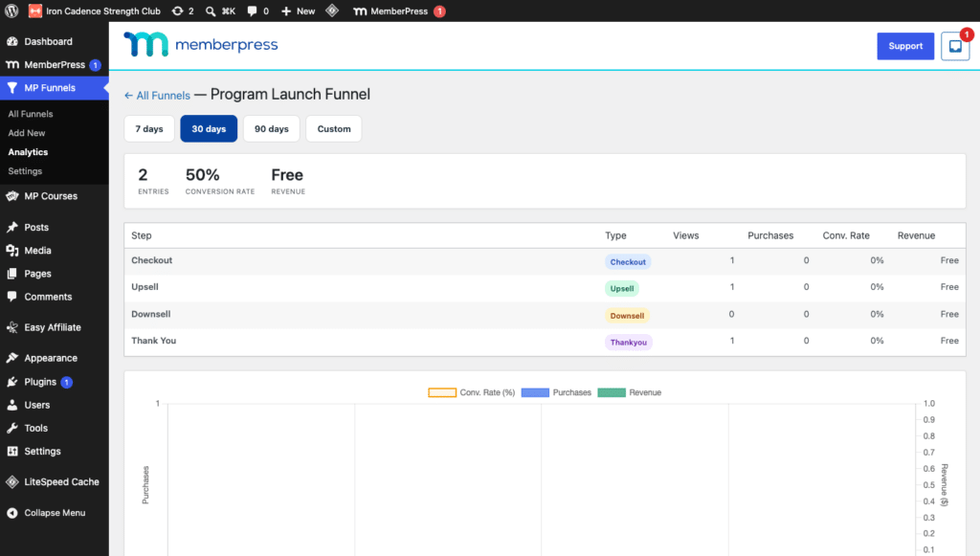Open MemberPress admin bar menu
Screen dimensions: 980x556
399,11
